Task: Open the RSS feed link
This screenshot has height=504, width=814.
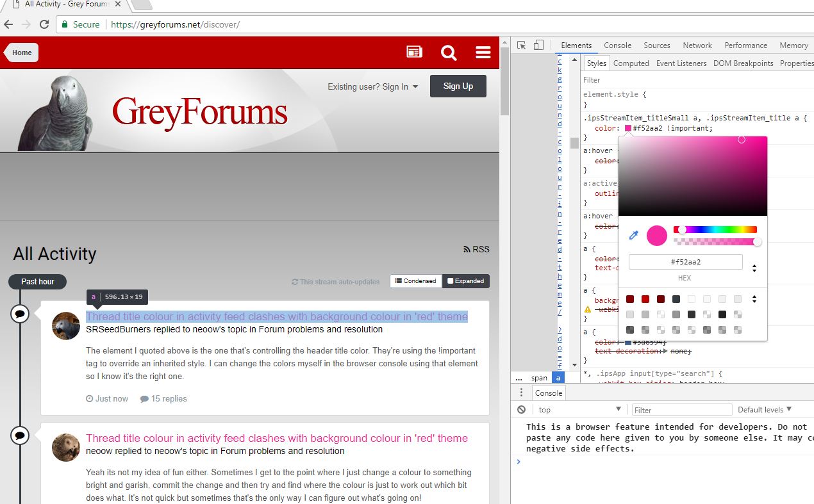Action: [x=476, y=249]
